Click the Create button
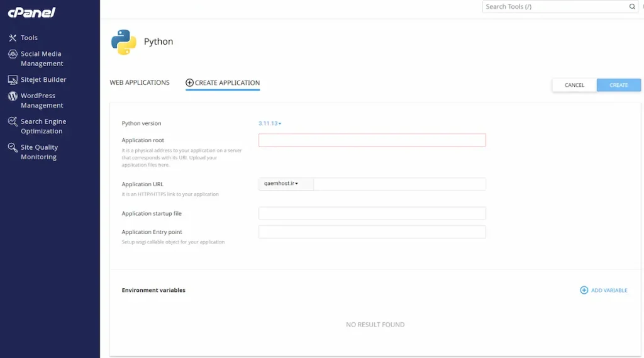This screenshot has height=358, width=644. [x=619, y=85]
